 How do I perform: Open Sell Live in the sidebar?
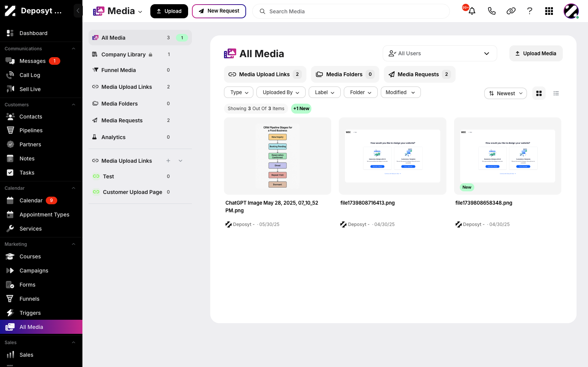[x=41, y=89]
